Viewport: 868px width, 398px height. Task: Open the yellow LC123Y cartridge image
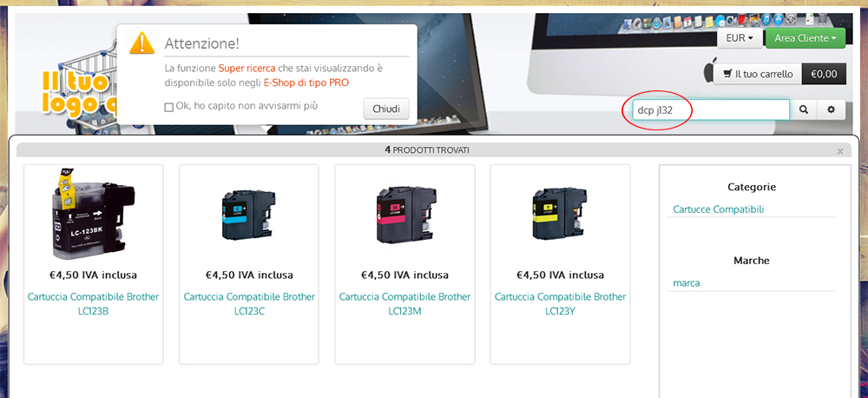click(x=560, y=214)
